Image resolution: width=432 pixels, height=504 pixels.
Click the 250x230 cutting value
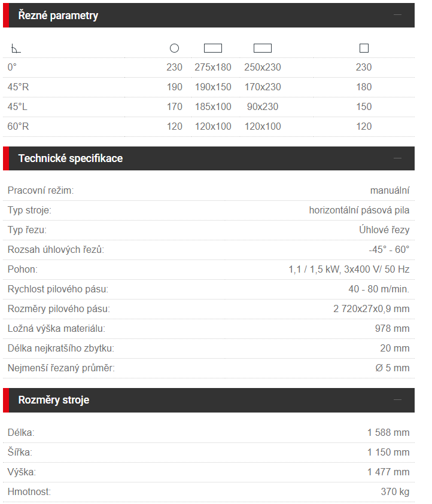[x=263, y=67]
